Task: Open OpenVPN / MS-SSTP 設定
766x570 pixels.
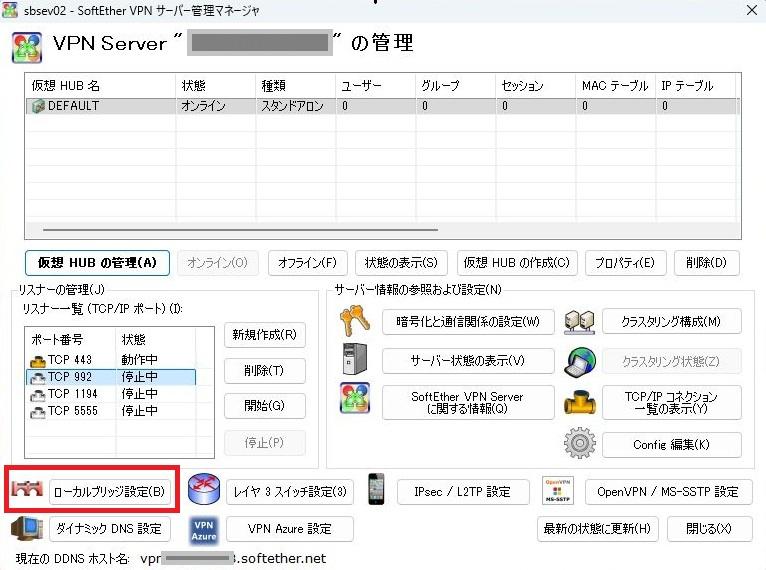Action: tap(668, 491)
